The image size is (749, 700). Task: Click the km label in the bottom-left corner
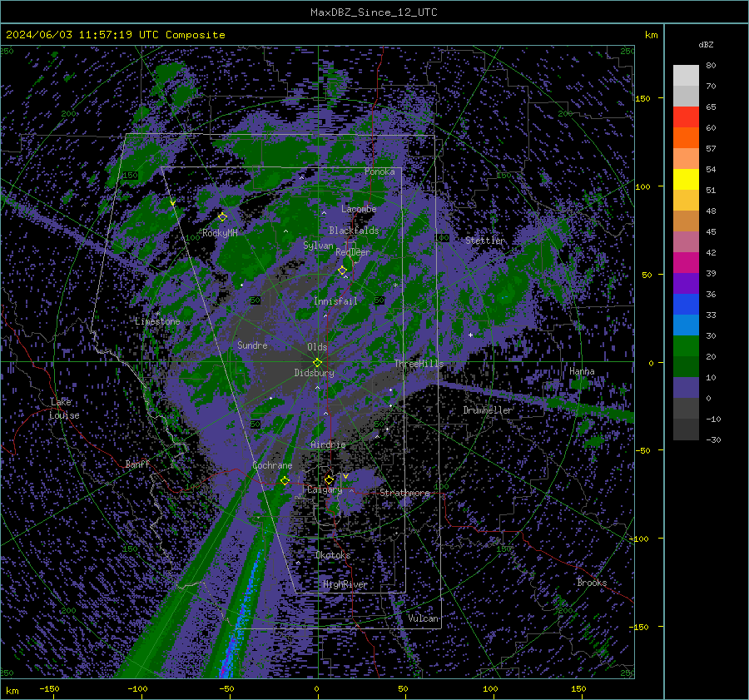tap(12, 692)
